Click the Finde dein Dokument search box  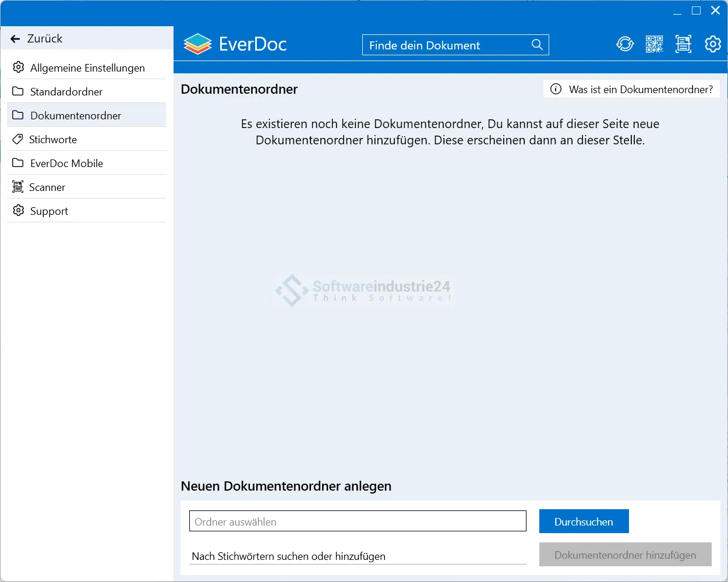pyautogui.click(x=446, y=45)
